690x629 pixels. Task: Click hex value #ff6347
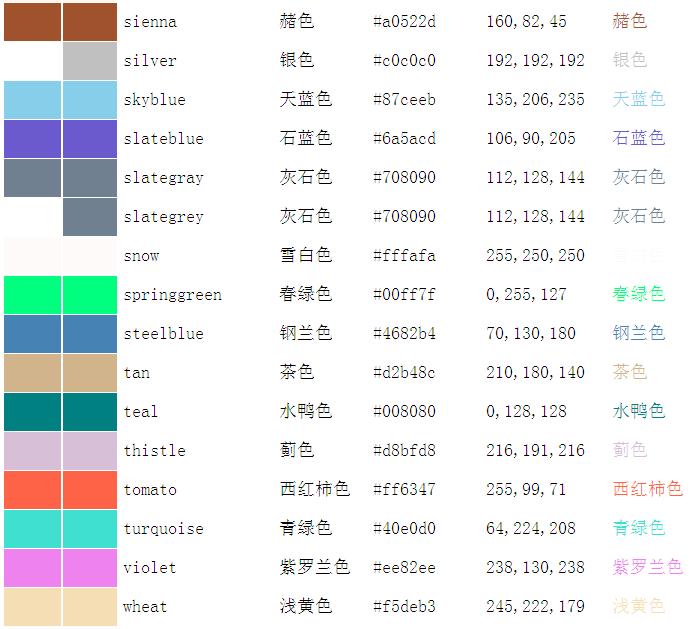404,490
